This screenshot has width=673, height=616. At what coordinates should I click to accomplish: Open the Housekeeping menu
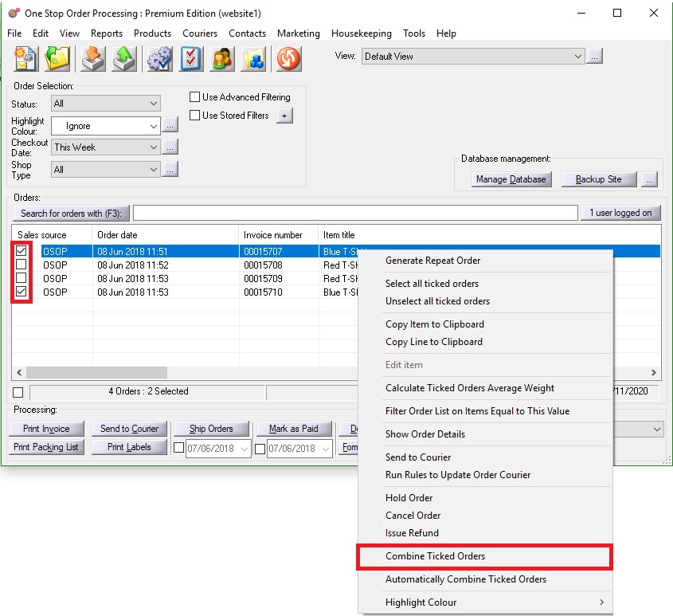coord(362,33)
